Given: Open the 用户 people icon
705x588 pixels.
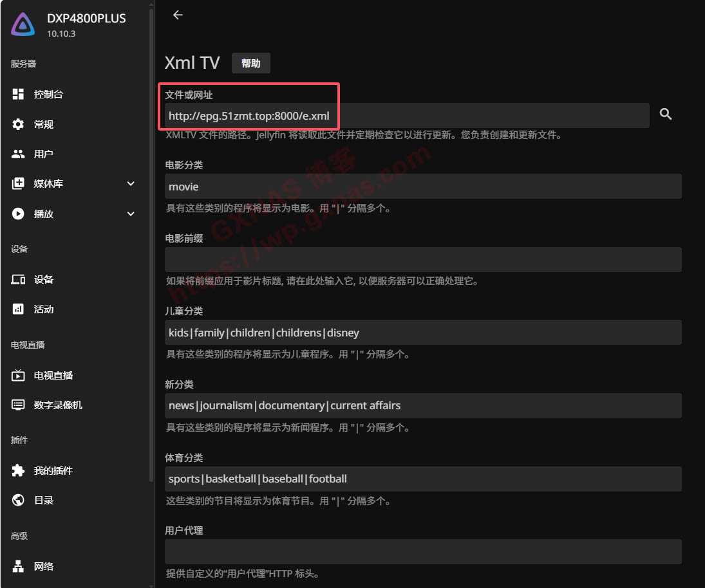Looking at the screenshot, I should tap(19, 154).
